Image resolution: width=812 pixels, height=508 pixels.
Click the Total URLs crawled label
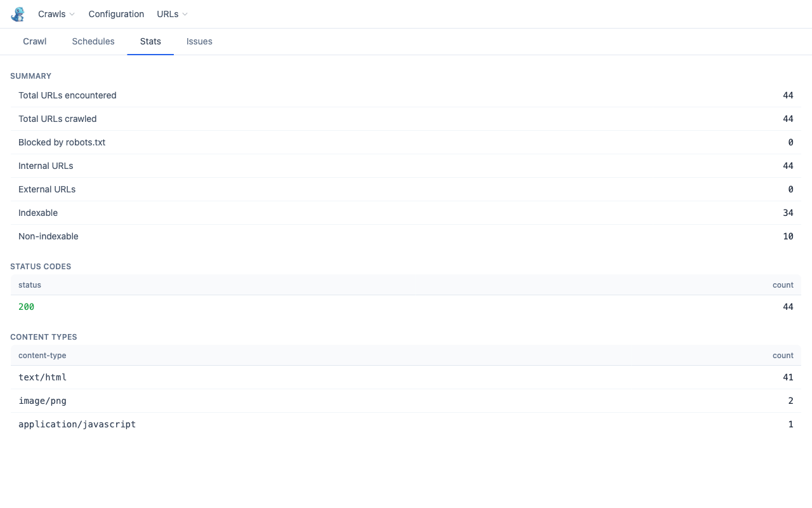58,119
